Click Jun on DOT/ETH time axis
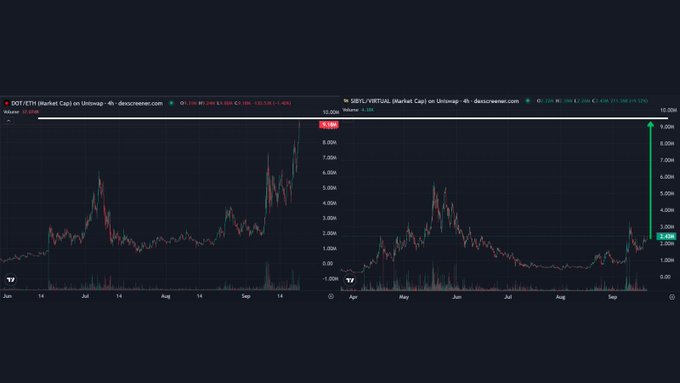This screenshot has width=680, height=383. click(x=7, y=296)
